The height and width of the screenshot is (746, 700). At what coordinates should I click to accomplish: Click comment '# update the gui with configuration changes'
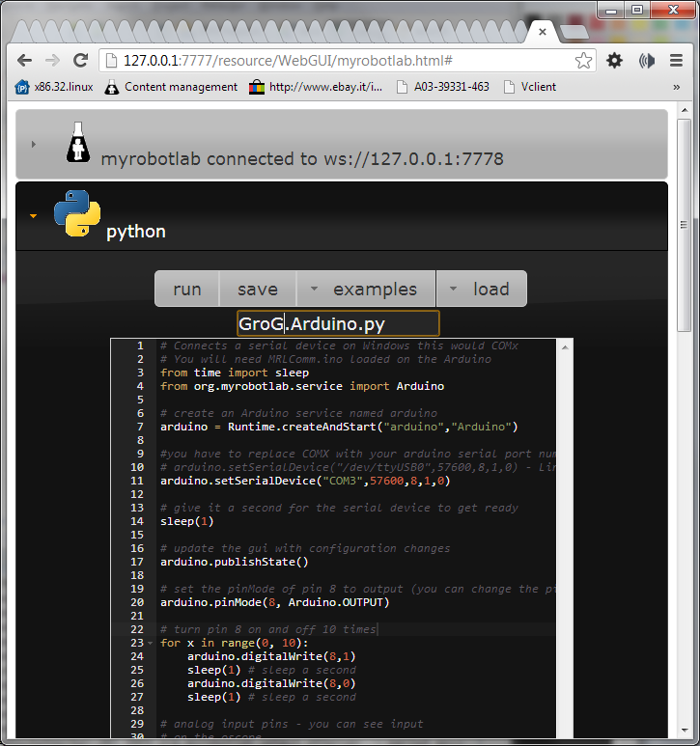pos(305,548)
